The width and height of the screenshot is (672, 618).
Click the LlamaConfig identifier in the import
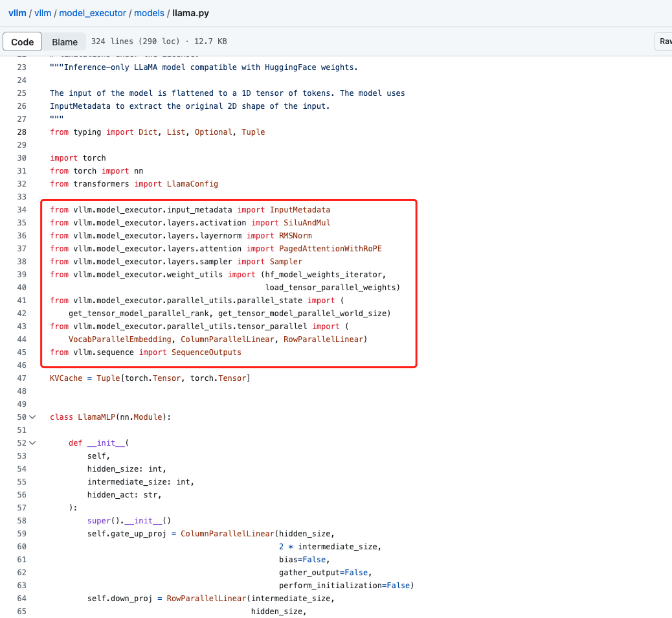pos(193,184)
